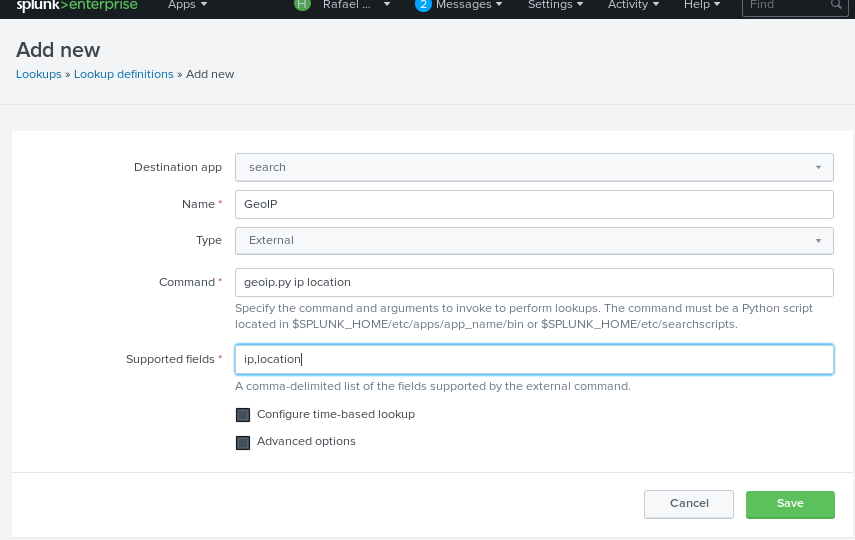Open Lookup definitions breadcrumb link

[x=124, y=74]
